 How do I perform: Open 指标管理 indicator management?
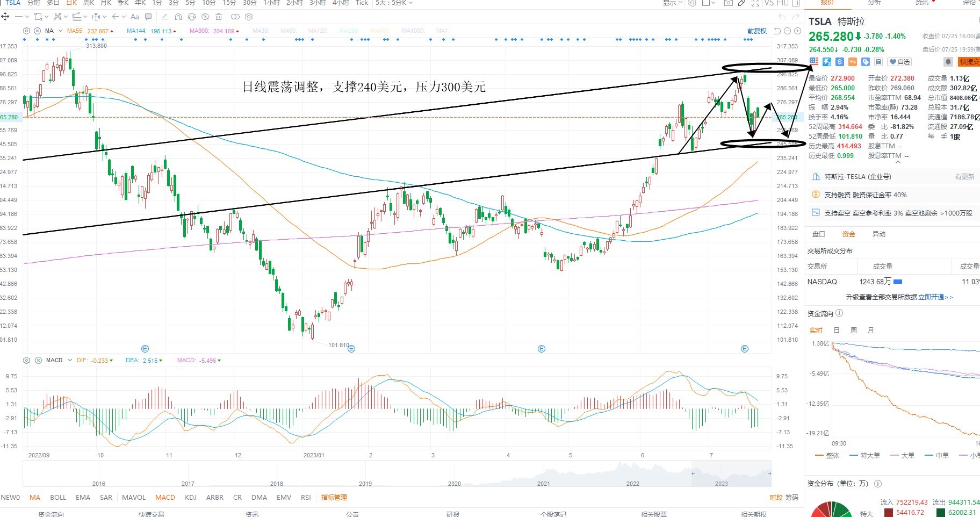click(x=334, y=498)
